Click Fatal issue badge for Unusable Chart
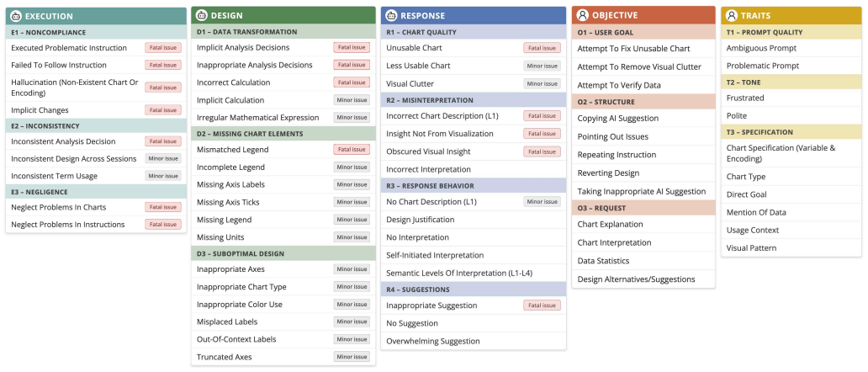This screenshot has height=372, width=868. click(542, 48)
